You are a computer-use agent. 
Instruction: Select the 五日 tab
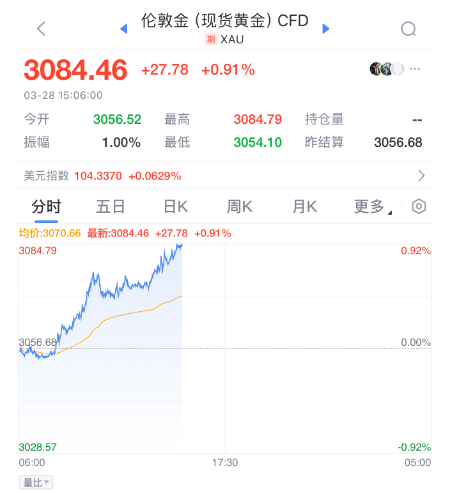110,207
